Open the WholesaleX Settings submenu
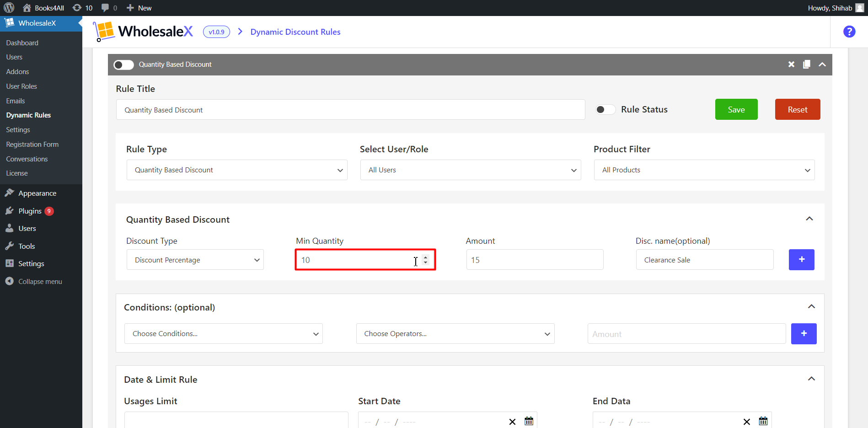This screenshot has height=428, width=868. click(x=18, y=130)
